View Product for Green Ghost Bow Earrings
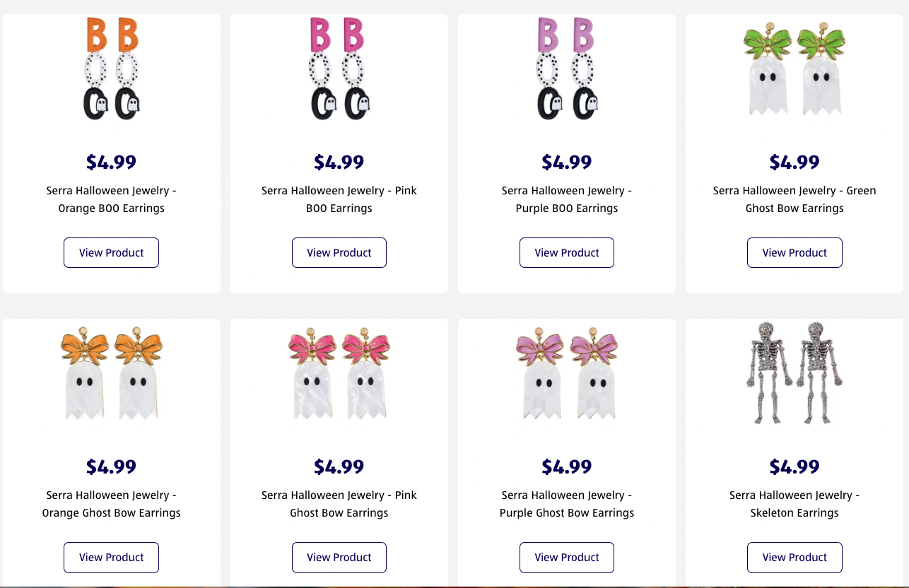Image resolution: width=909 pixels, height=588 pixels. click(x=794, y=253)
